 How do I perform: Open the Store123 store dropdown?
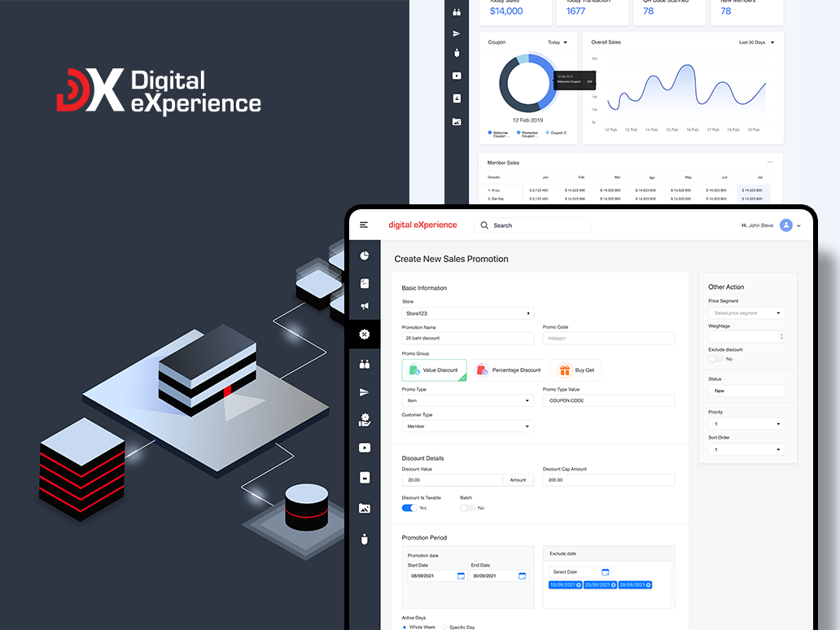467,313
